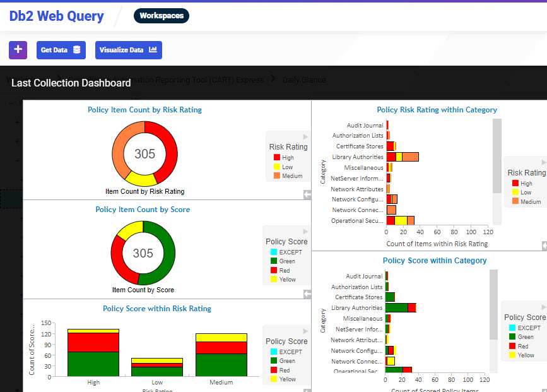547x392 pixels.
Task: Click the resize arrow on Item Count by Score panel
Action: [307, 294]
